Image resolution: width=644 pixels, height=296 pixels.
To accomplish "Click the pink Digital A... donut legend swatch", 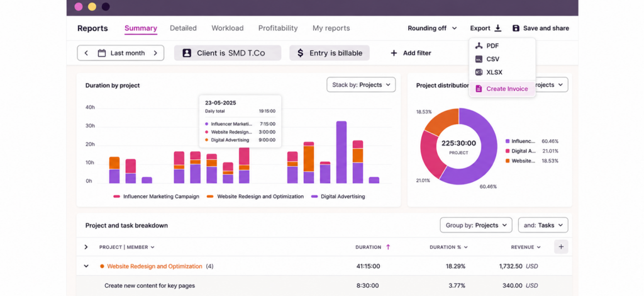I will [508, 151].
